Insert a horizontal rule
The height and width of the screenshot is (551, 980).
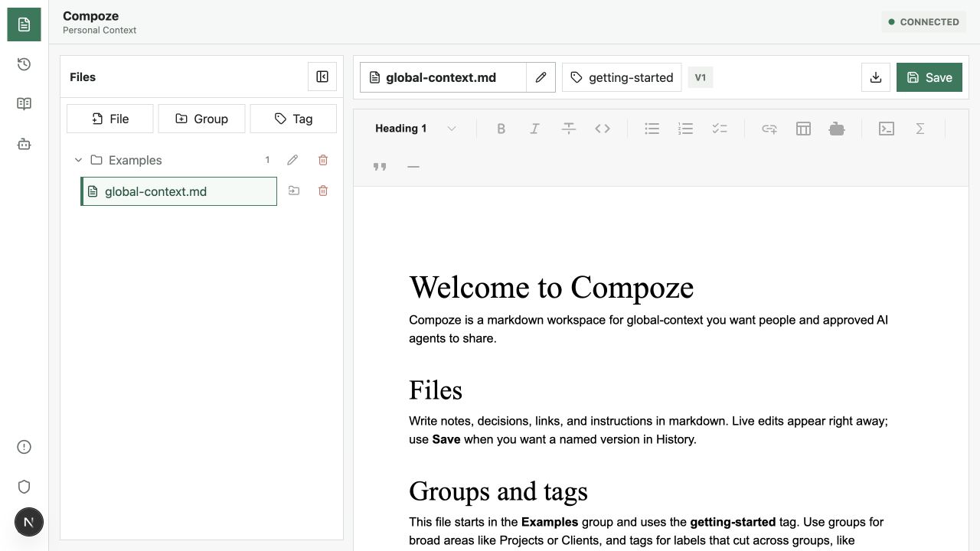click(413, 167)
